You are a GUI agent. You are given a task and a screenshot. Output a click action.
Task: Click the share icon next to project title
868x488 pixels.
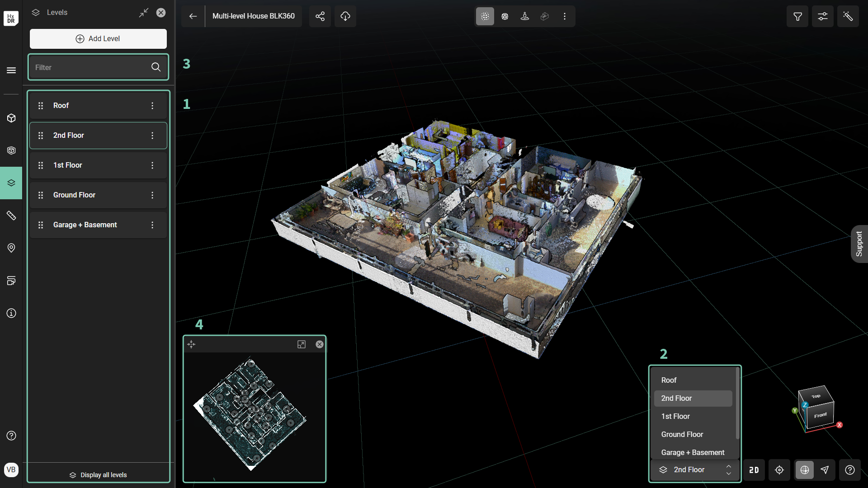(320, 16)
